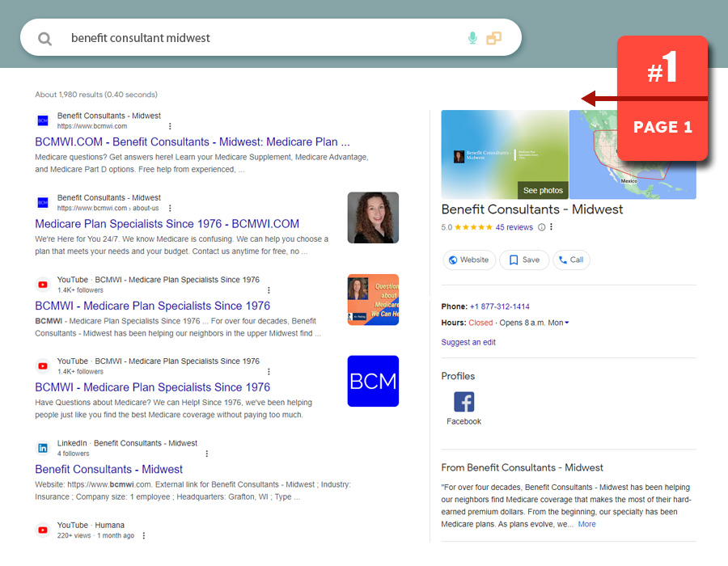This screenshot has width=728, height=566.
Task: Click the LinkedIn icon of the LinkedIn result
Action: (x=43, y=448)
